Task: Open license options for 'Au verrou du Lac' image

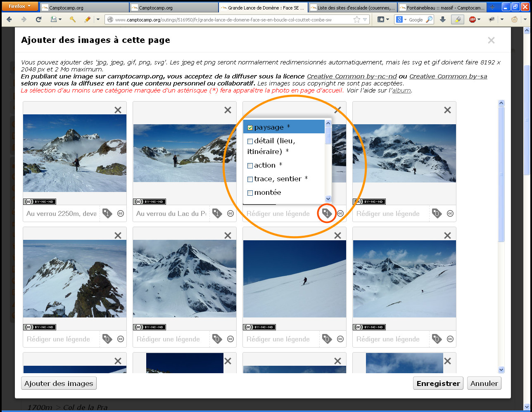Action: point(230,213)
